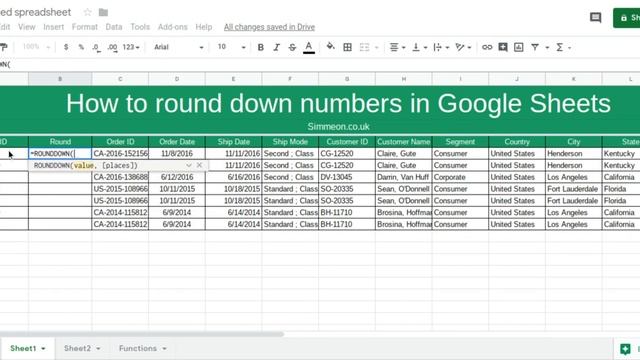
Task: Open the Arial font dropdown
Action: (178, 47)
